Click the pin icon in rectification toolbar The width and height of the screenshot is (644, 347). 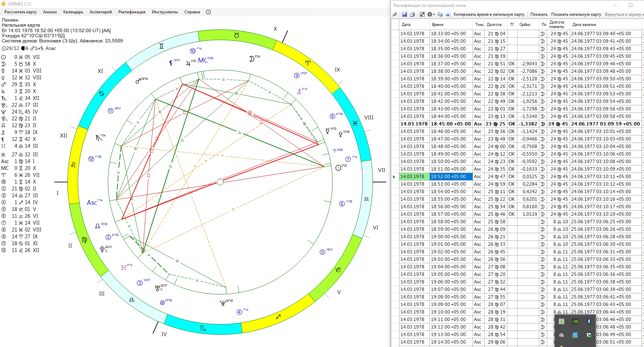coord(395,14)
